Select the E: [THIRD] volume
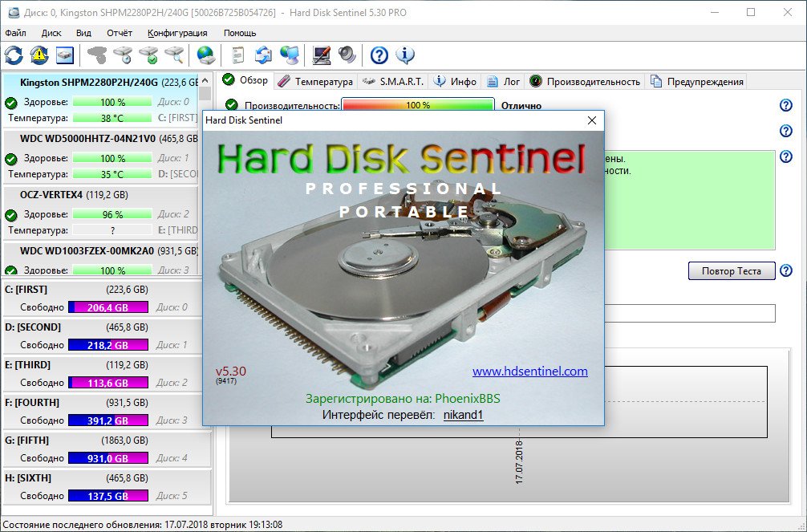This screenshot has width=807, height=532. pyautogui.click(x=106, y=373)
